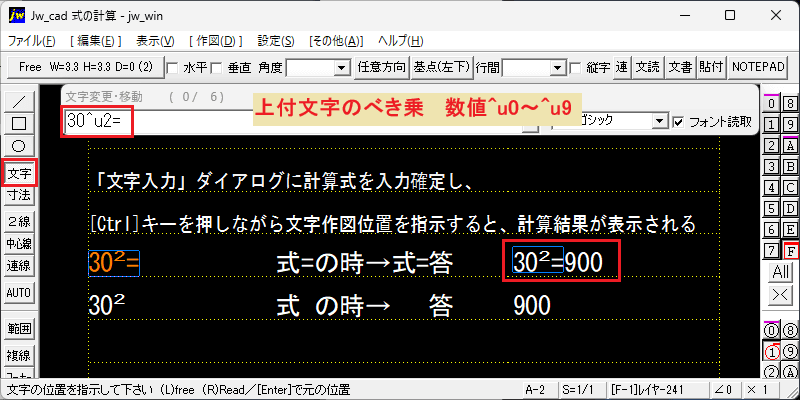Click the × layer toggle button below All
800x400 pixels.
click(x=781, y=295)
